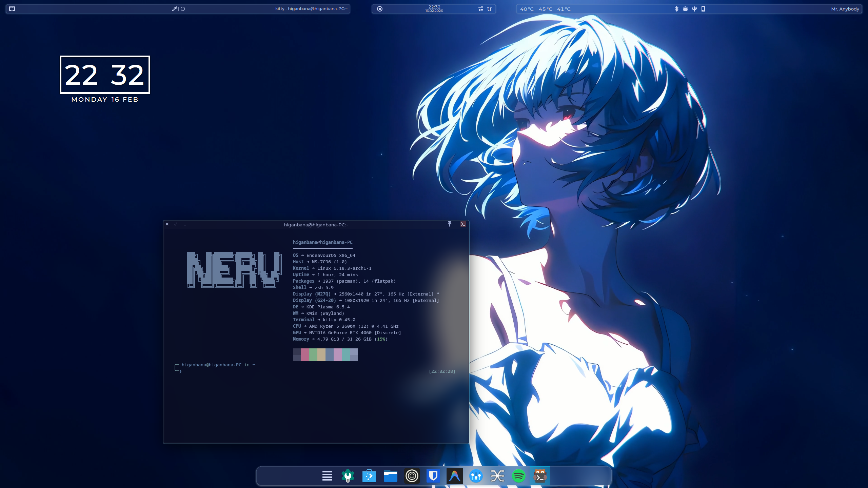868x488 pixels.
Task: Open the blue audio mixer sliders app
Action: (476, 476)
